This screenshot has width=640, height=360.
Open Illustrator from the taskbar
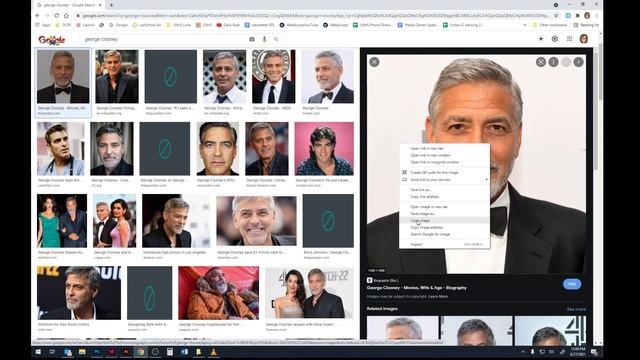point(126,351)
